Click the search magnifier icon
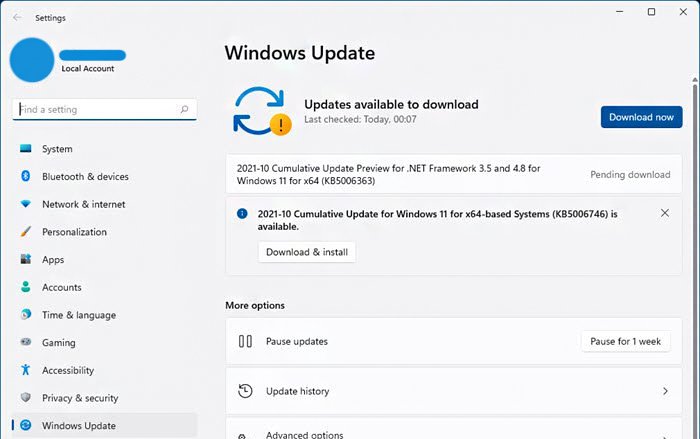Viewport: 700px width, 439px height. click(x=184, y=109)
